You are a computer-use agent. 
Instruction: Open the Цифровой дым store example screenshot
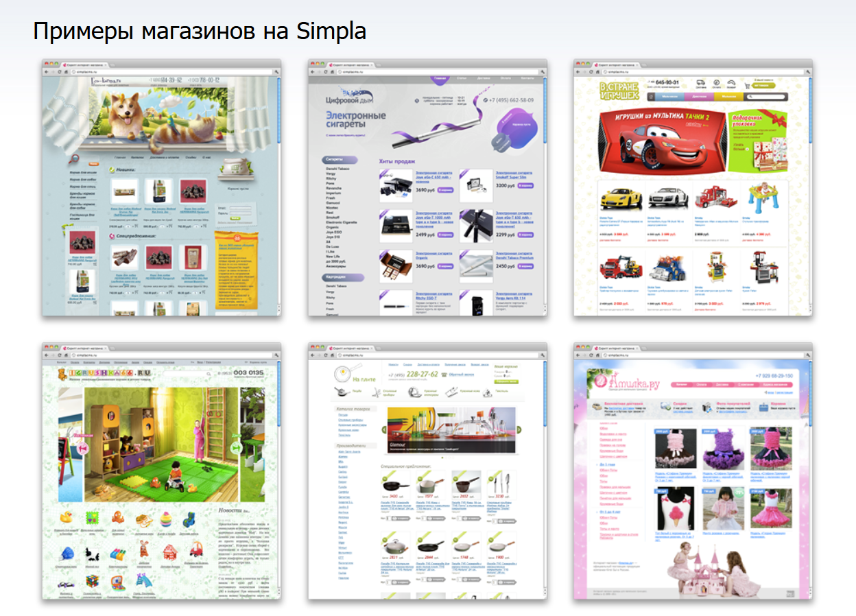(x=427, y=187)
